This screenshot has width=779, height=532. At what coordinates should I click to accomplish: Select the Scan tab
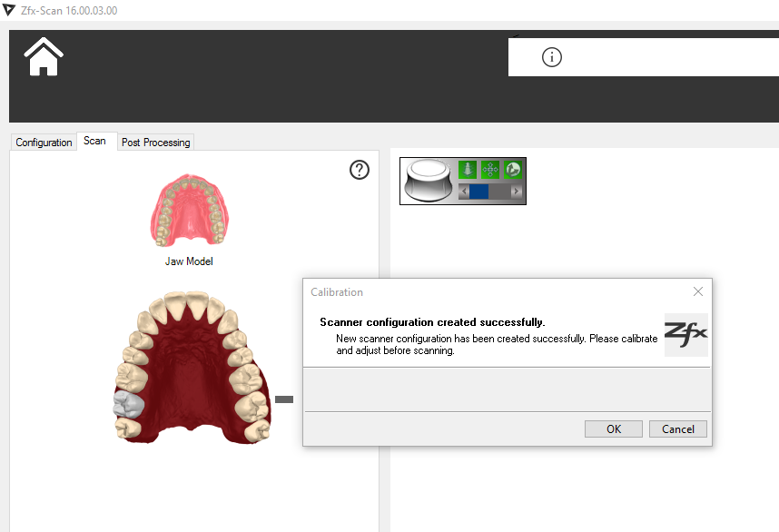click(x=94, y=141)
